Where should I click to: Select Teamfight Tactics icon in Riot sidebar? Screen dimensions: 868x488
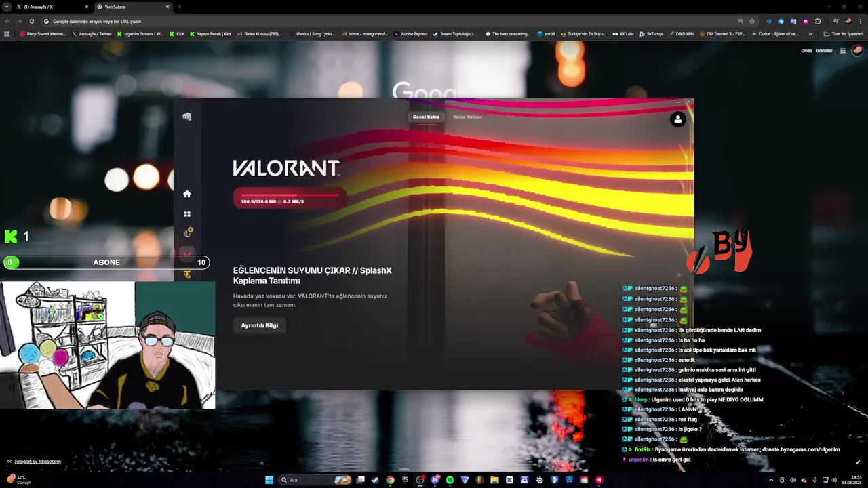pyautogui.click(x=187, y=274)
